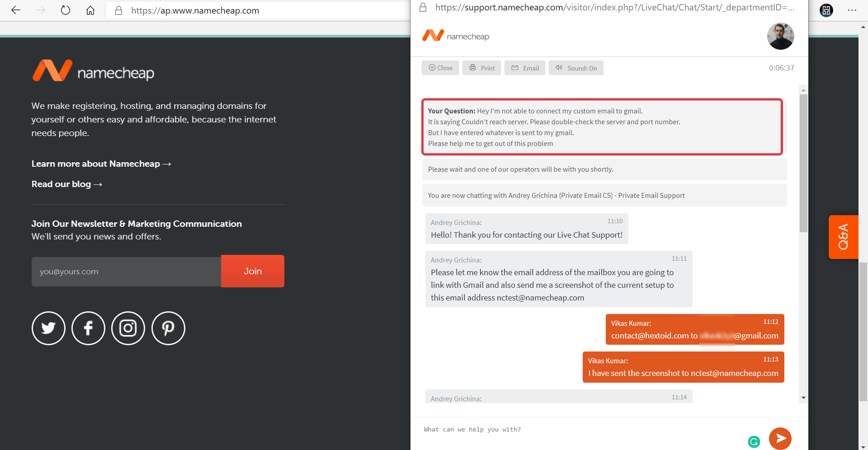
Task: Click the ap.www.namecheap.com address bar
Action: coord(258,10)
